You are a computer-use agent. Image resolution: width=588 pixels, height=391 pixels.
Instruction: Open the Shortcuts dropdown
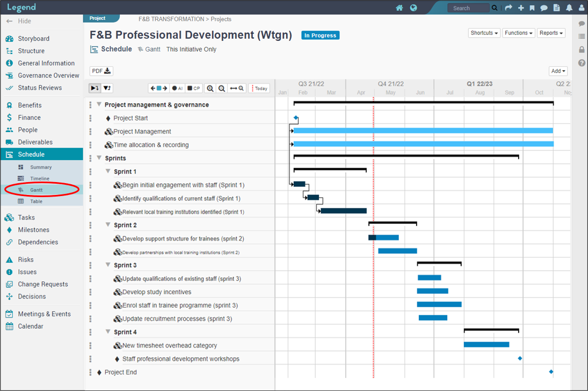[x=484, y=33]
